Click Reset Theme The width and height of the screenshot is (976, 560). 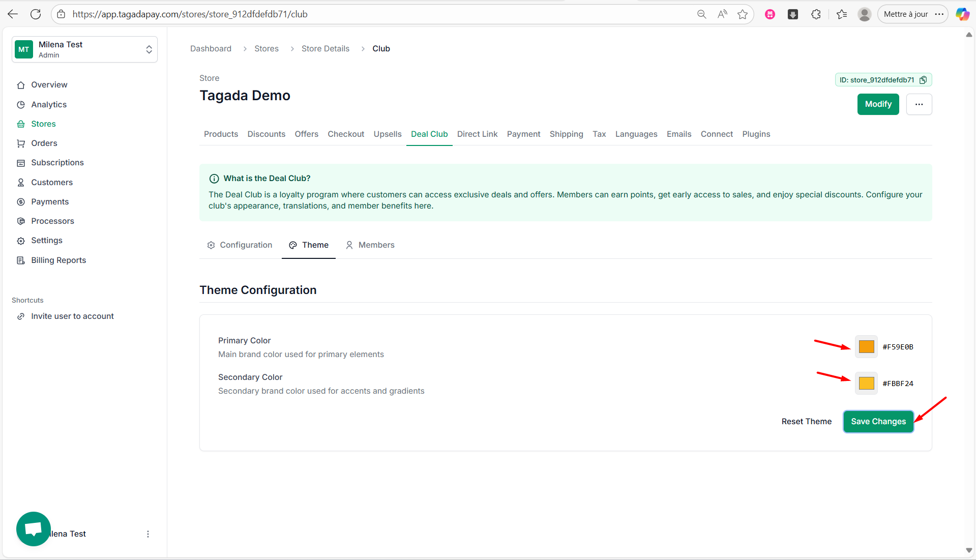(806, 422)
